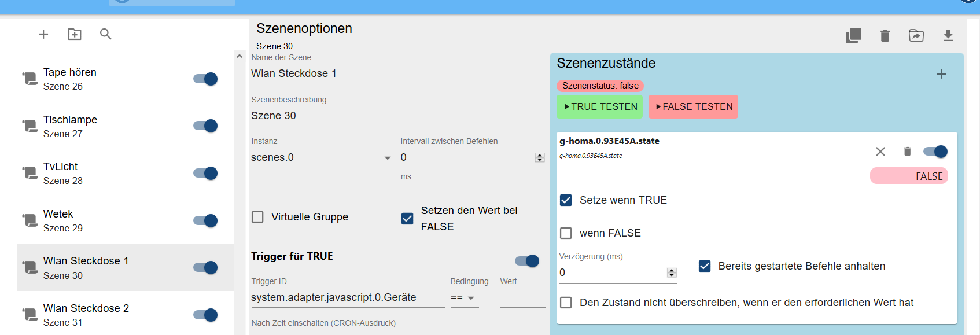Check the Virtuelle Gruppe checkbox
Viewport: 980px width, 335px height.
click(x=257, y=217)
